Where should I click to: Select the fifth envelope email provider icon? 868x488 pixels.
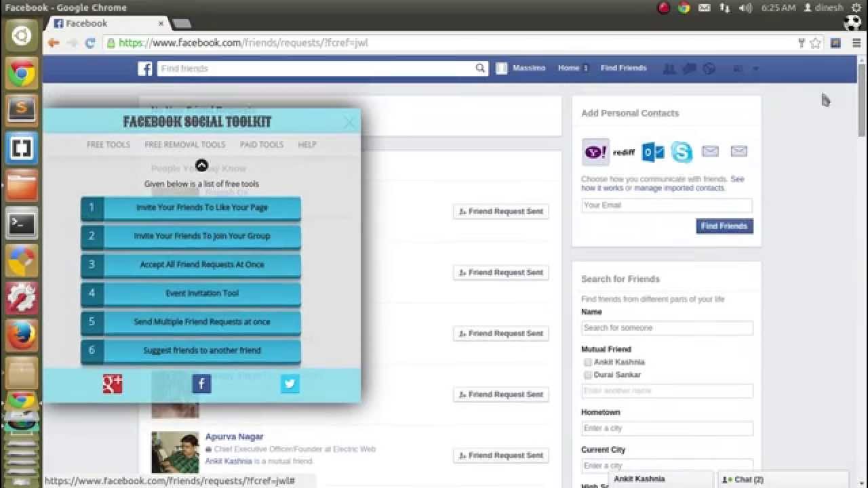(710, 151)
